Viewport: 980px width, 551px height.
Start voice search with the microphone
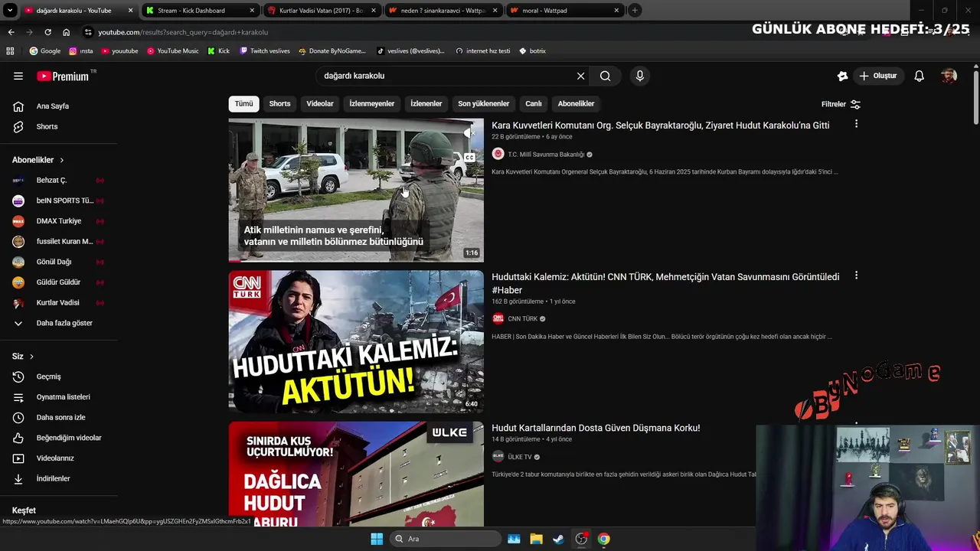click(640, 76)
